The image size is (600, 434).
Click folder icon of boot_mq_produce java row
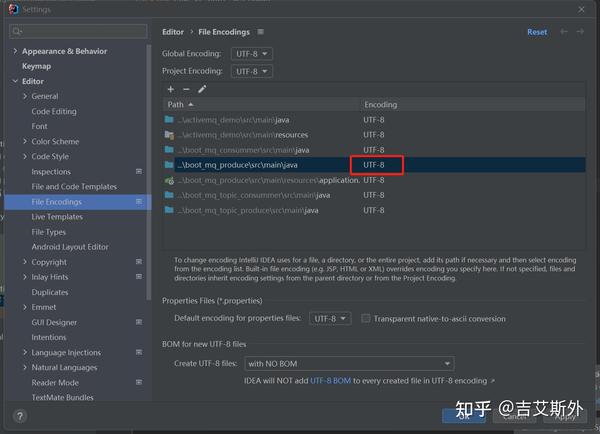tap(169, 165)
